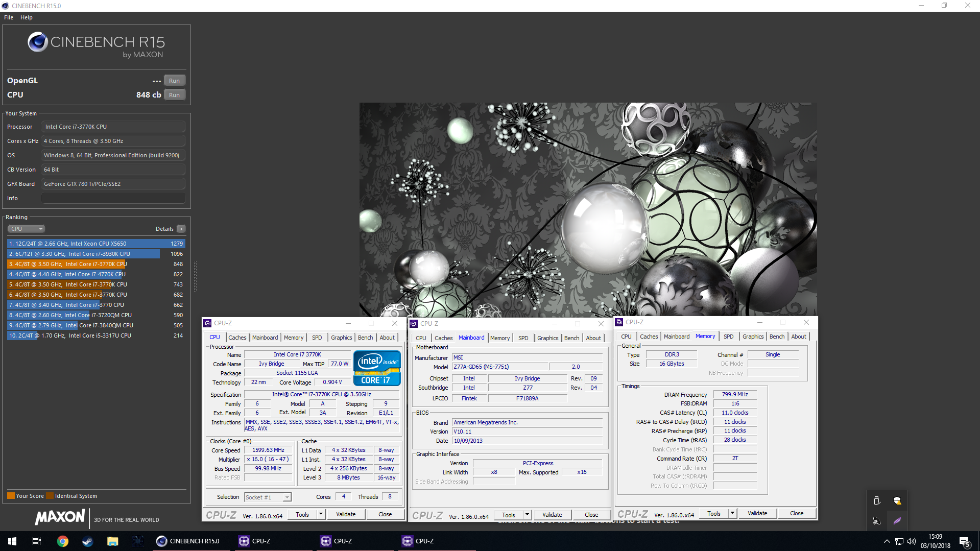Select ranking entry Intel Xeon CPU X5650
The height and width of the screenshot is (551, 980).
point(96,244)
